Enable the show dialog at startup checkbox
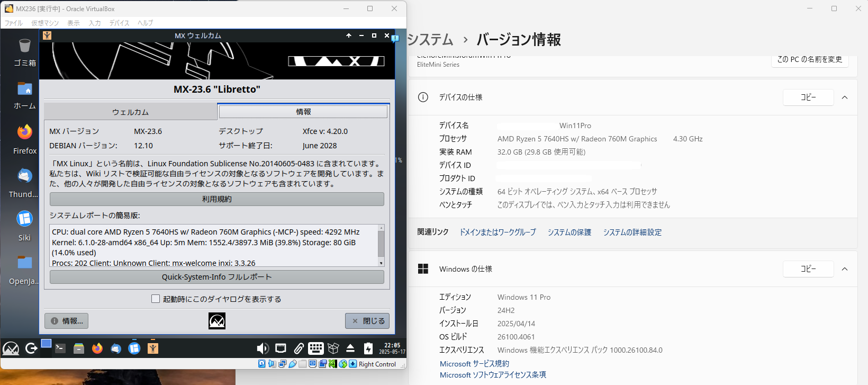Viewport: 868px width, 385px height. pos(156,299)
